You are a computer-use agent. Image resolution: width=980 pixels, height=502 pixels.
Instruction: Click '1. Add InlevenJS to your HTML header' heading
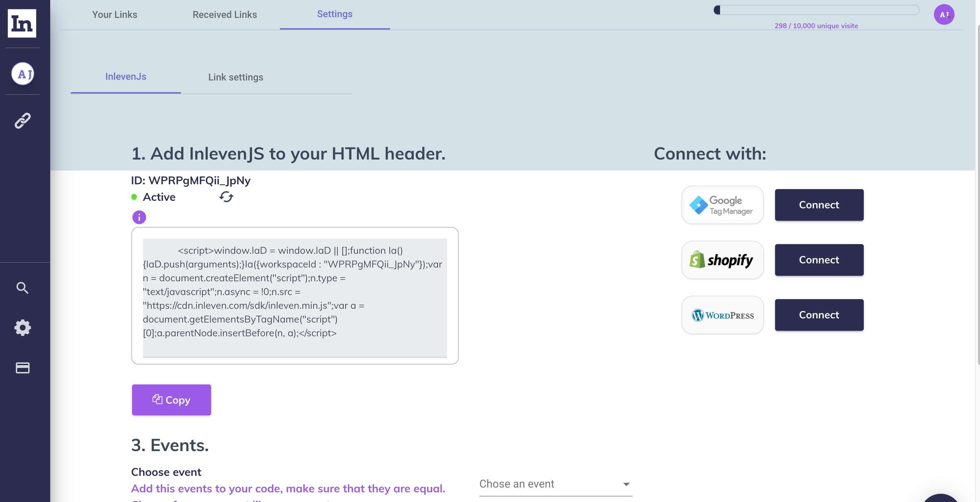(x=288, y=154)
